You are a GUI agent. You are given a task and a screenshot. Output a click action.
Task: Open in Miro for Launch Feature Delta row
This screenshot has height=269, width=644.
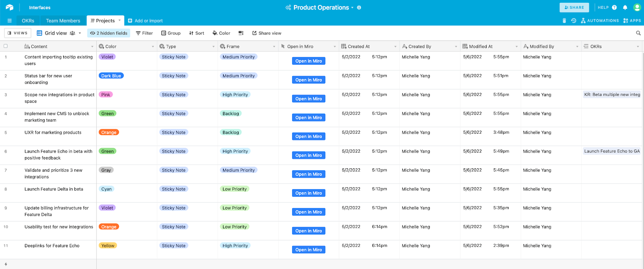tap(309, 193)
